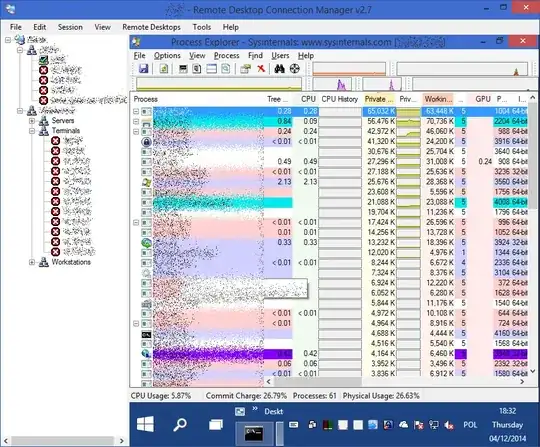540x447 pixels.
Task: Collapse the Terminals group in the tree
Action: point(32,131)
